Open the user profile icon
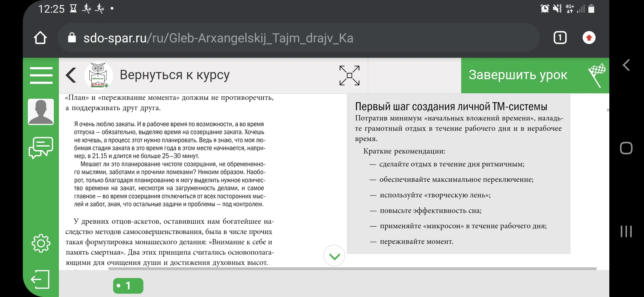644x297 pixels. pyautogui.click(x=41, y=111)
